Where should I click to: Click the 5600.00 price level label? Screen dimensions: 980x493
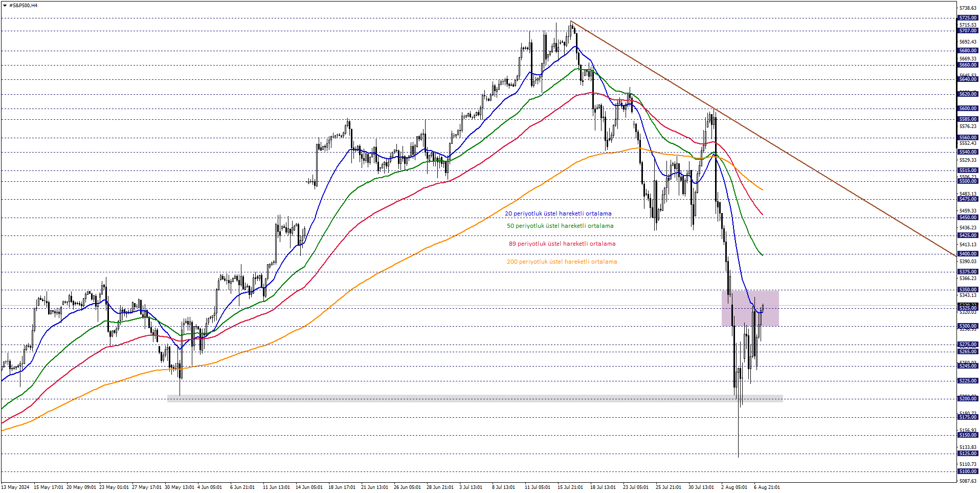(968, 109)
